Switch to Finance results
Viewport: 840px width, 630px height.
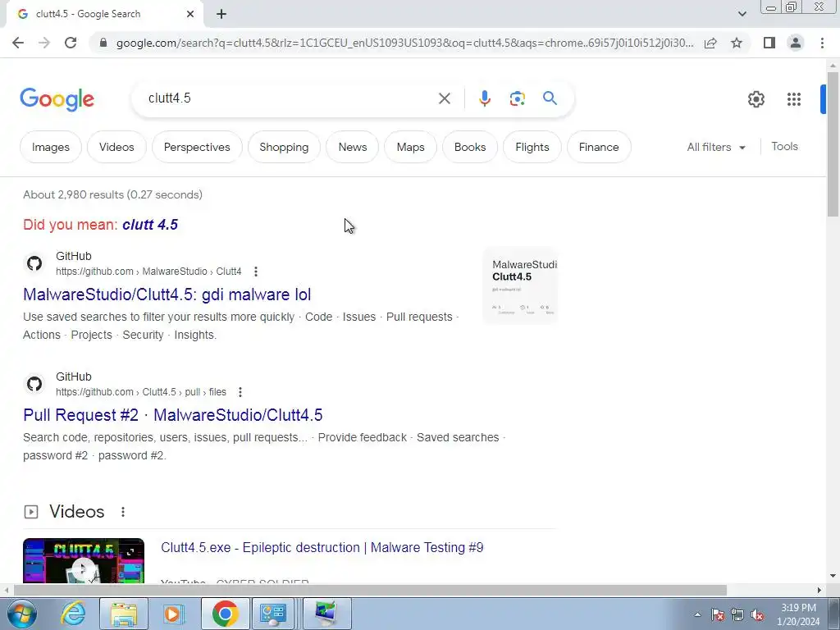(x=599, y=147)
